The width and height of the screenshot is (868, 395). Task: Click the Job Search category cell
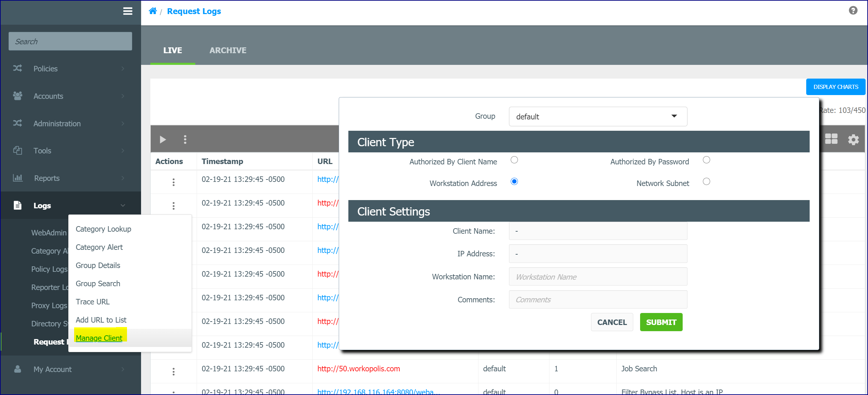point(639,369)
